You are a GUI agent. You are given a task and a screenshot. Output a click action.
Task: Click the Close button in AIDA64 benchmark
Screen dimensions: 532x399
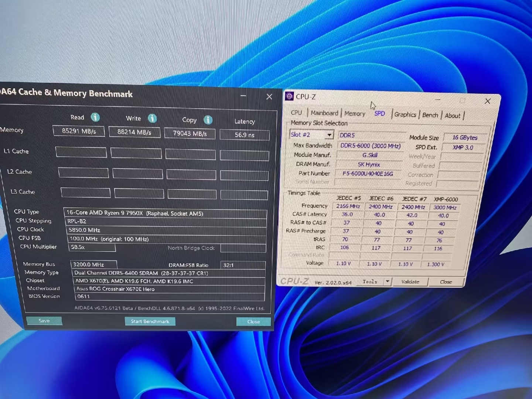253,322
